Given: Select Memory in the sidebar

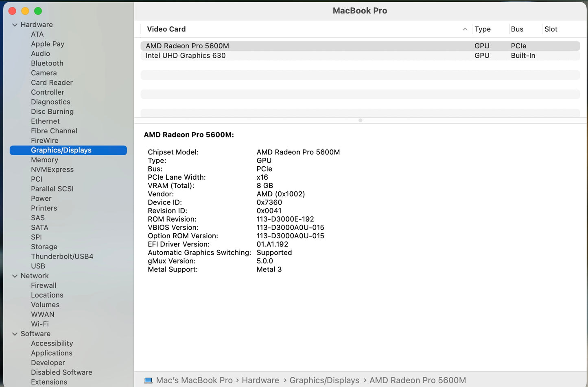Looking at the screenshot, I should (x=44, y=160).
